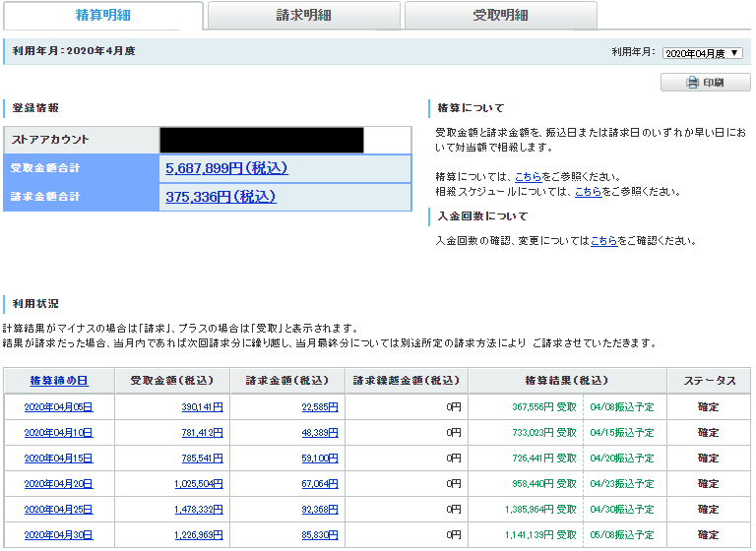Click the 精算結果(税込) column header
The height and width of the screenshot is (551, 756).
[x=567, y=381]
